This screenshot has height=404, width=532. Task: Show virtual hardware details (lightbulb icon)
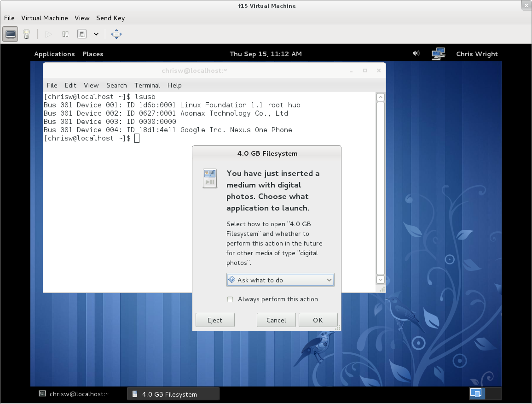(27, 34)
